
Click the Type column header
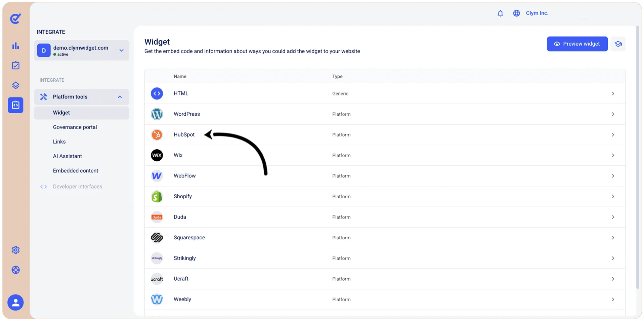pos(337,76)
